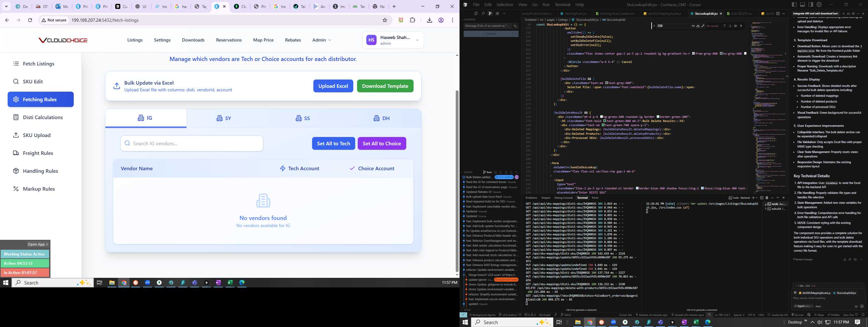This screenshot has height=327, width=868.
Task: Switch to Problems panel tab
Action: 531,198
